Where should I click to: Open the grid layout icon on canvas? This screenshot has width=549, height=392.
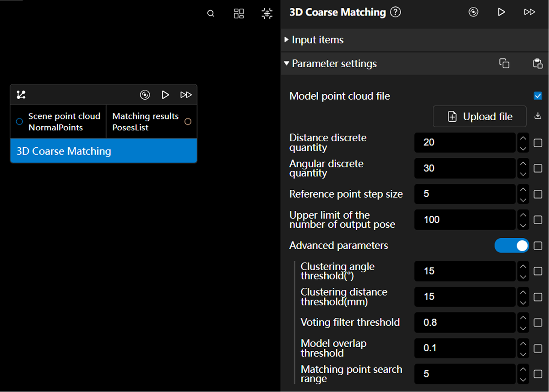click(239, 14)
